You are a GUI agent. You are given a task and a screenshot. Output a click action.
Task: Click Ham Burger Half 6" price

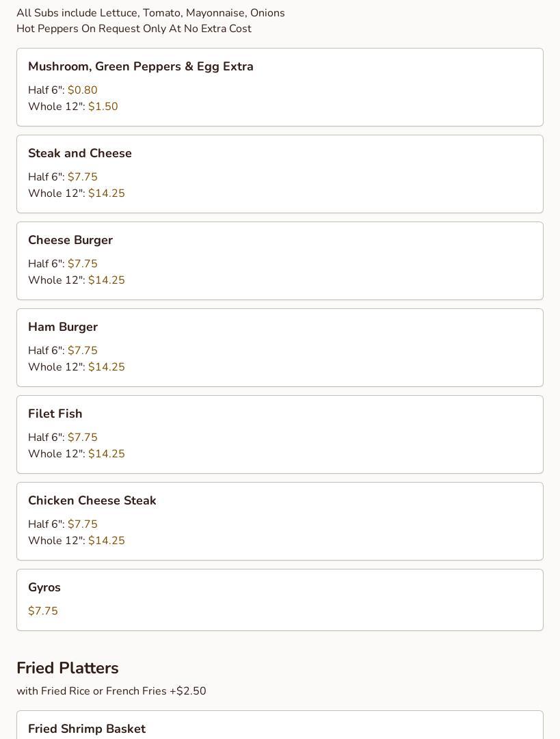click(83, 351)
